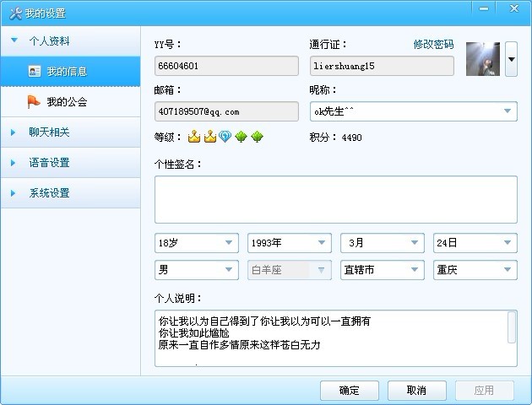Expand the 系统设置 section arrow

click(13, 193)
